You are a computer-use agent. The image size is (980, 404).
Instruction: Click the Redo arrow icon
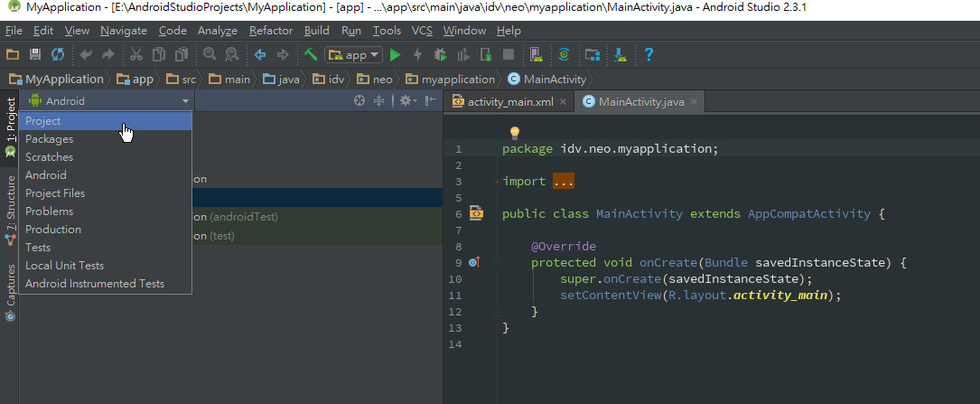[108, 55]
